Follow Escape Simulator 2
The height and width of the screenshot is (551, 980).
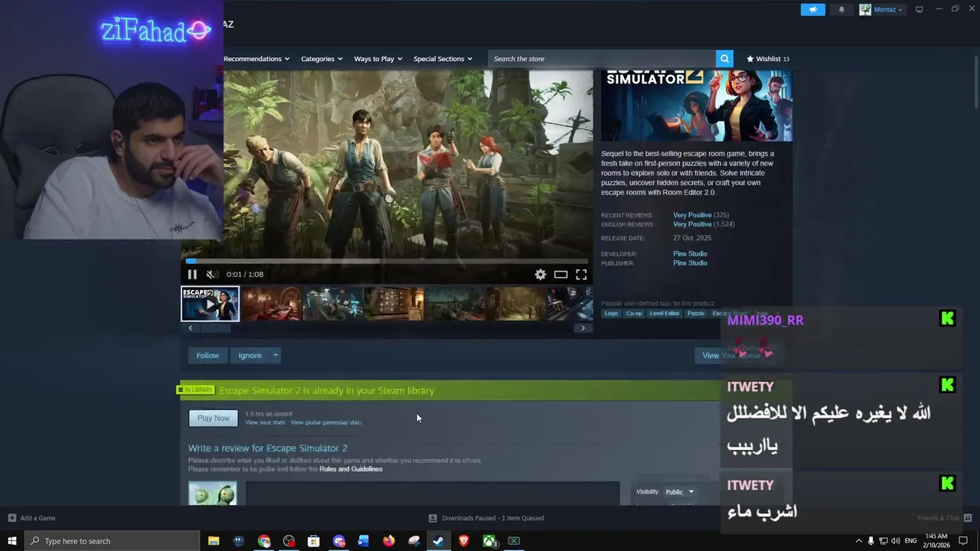click(x=207, y=355)
